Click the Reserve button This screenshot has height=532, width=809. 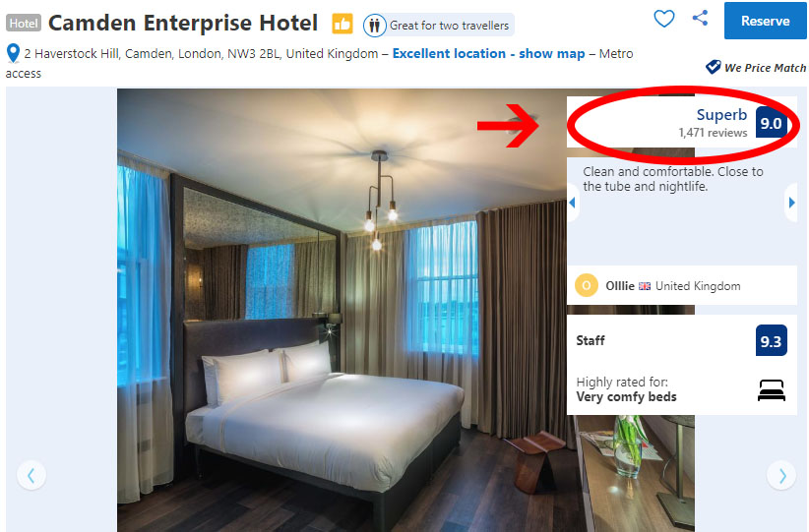[x=765, y=21]
